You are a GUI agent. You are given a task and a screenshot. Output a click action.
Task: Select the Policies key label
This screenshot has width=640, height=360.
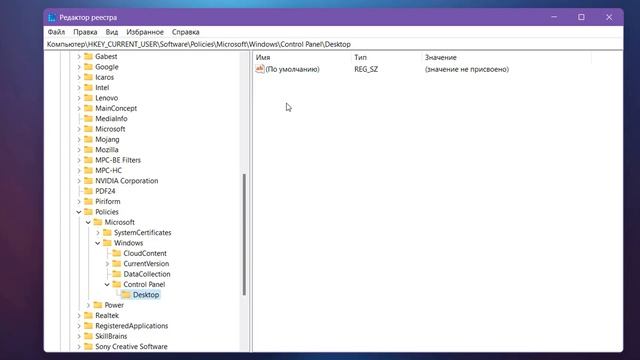107,212
